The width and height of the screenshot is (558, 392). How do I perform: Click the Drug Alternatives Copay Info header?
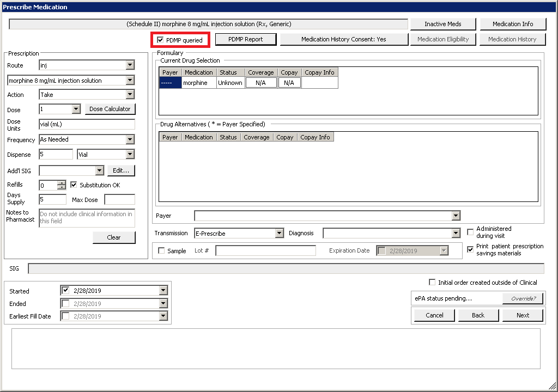(x=316, y=137)
